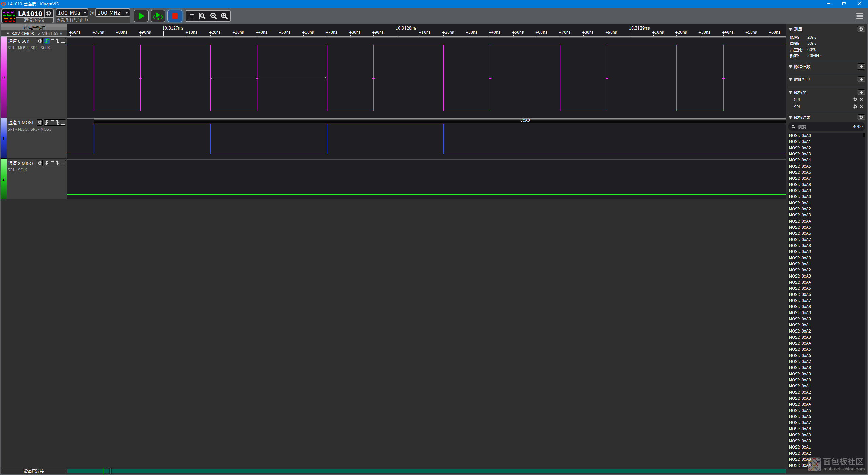Click the 50ns period measurement value
The image size is (868, 475).
tap(812, 43)
